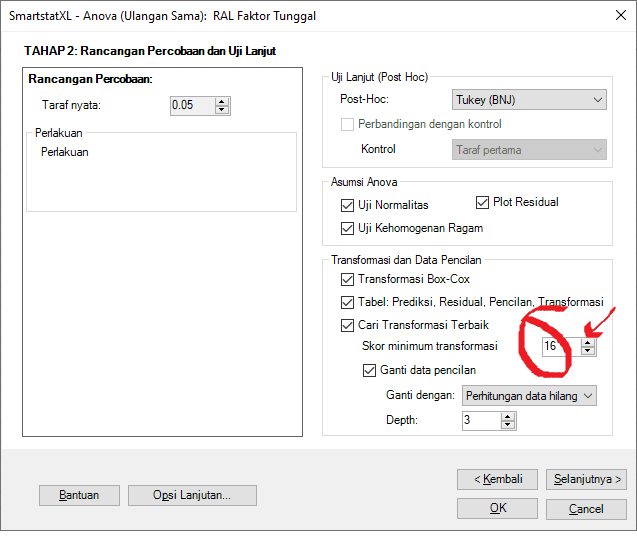Increase Skor minimum transformasi value

tap(588, 341)
